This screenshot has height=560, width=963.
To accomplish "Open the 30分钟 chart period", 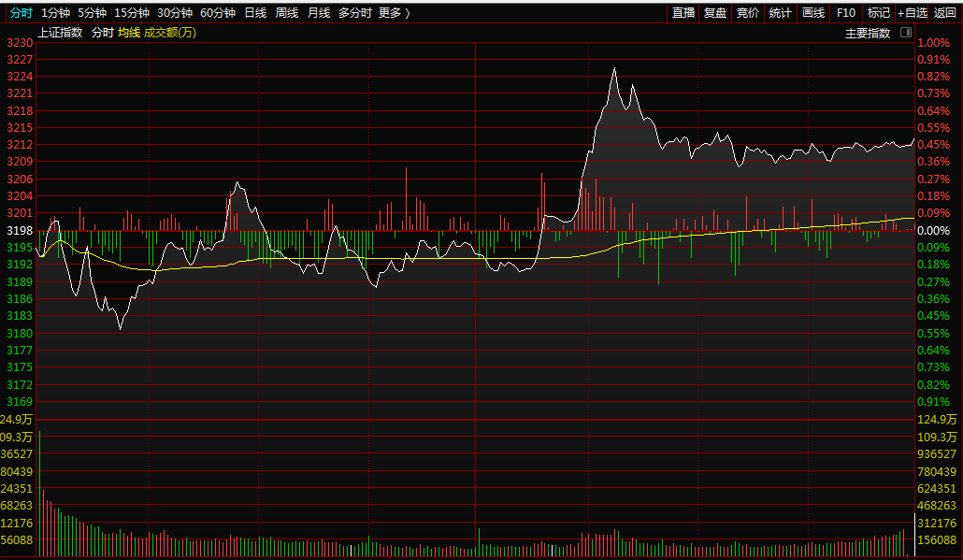I will (175, 13).
